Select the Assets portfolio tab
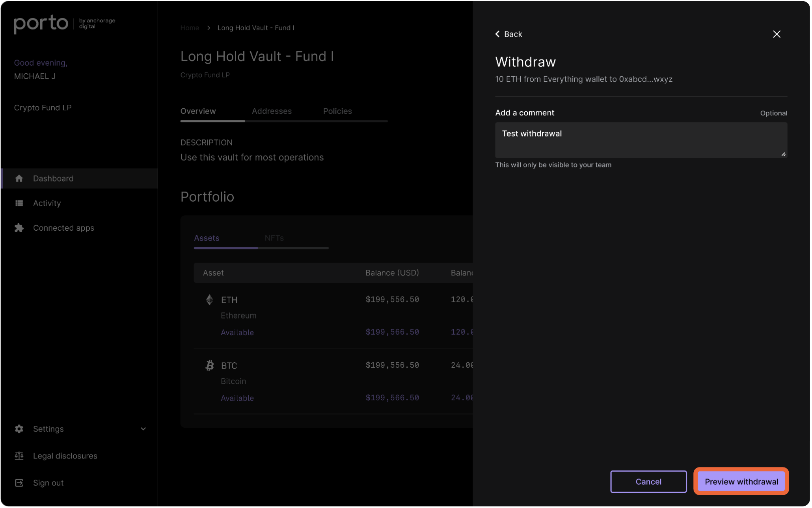Image resolution: width=812 pixels, height=508 pixels. (207, 238)
